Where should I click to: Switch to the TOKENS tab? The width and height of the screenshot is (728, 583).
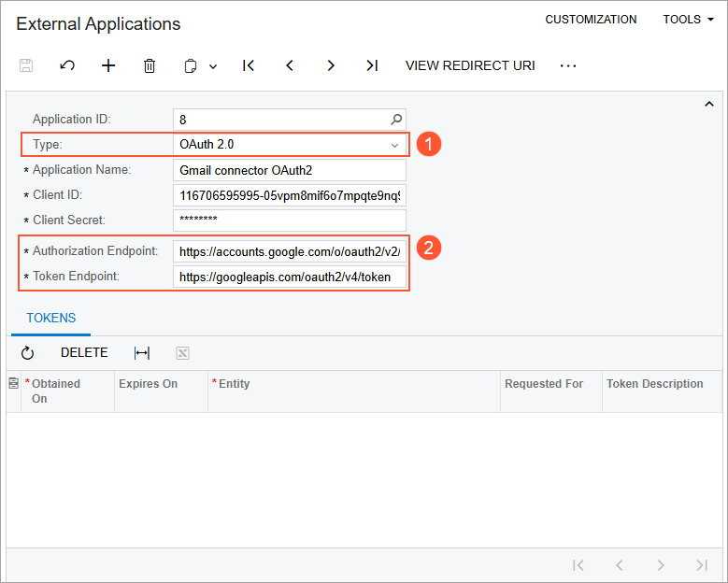[51, 318]
